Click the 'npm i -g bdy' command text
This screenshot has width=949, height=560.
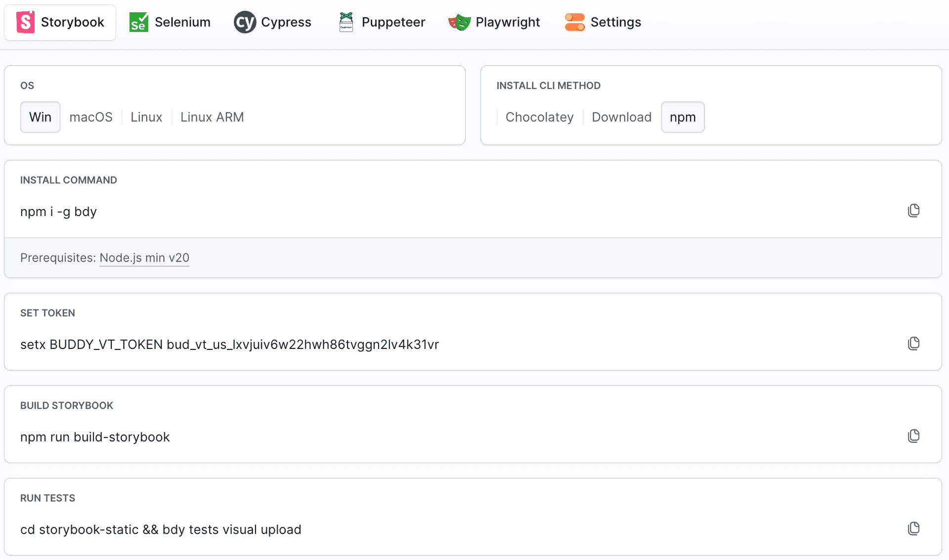click(58, 212)
